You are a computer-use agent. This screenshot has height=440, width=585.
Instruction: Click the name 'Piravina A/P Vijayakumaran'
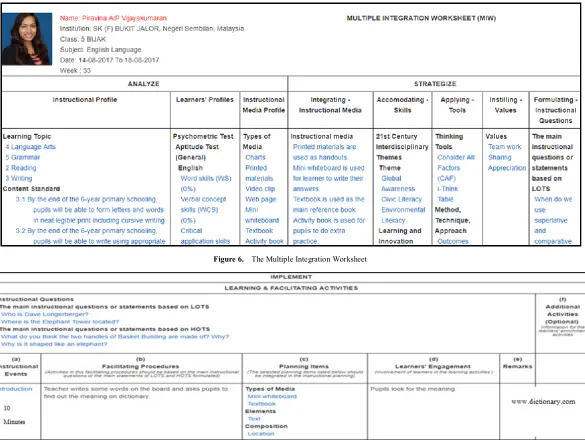[124, 18]
